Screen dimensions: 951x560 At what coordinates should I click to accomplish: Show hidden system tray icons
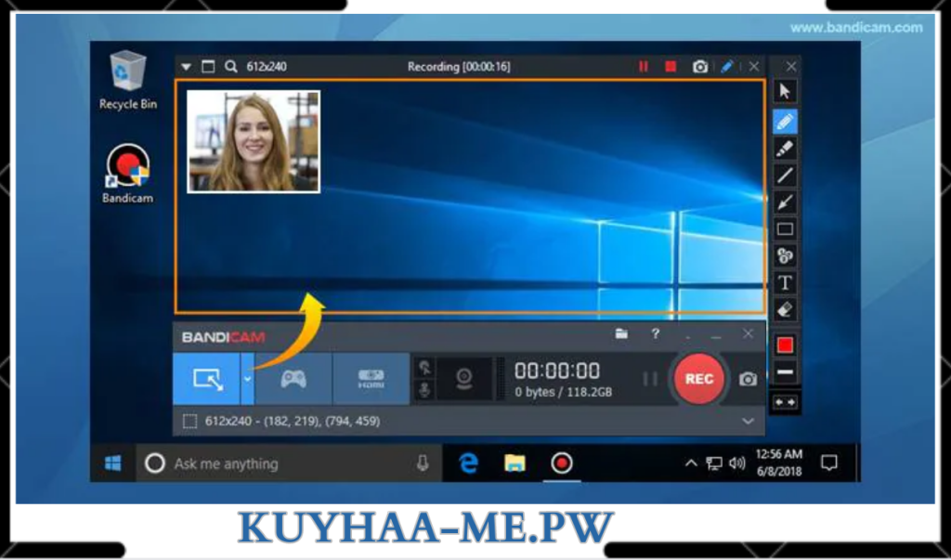pyautogui.click(x=691, y=464)
